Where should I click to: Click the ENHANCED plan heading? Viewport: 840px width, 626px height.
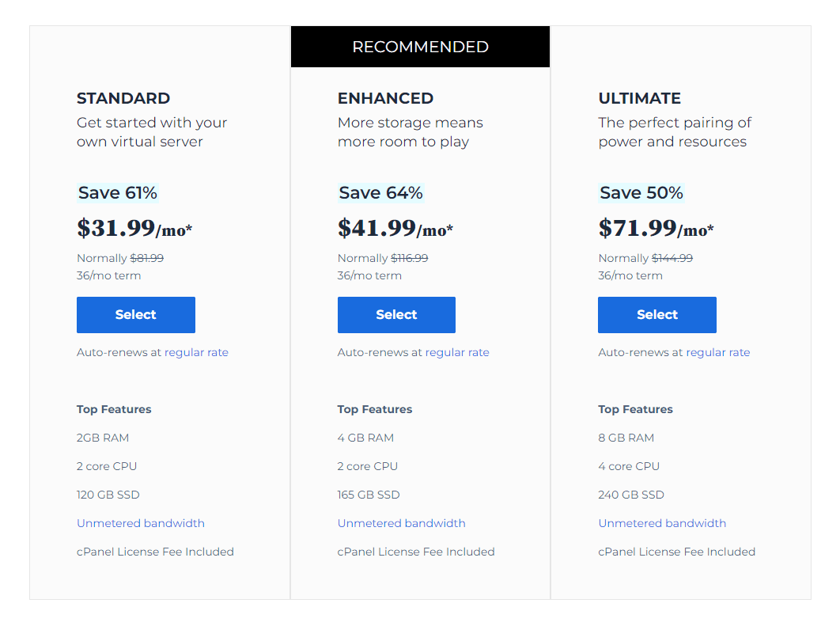click(x=385, y=98)
